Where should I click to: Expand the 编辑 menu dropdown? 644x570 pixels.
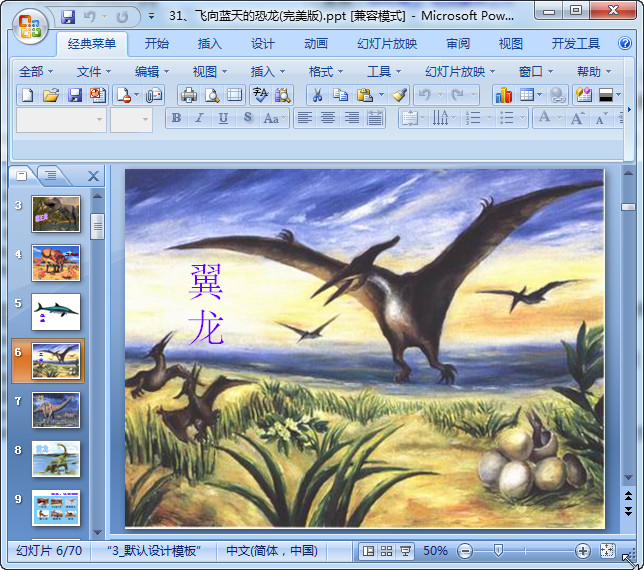point(152,72)
